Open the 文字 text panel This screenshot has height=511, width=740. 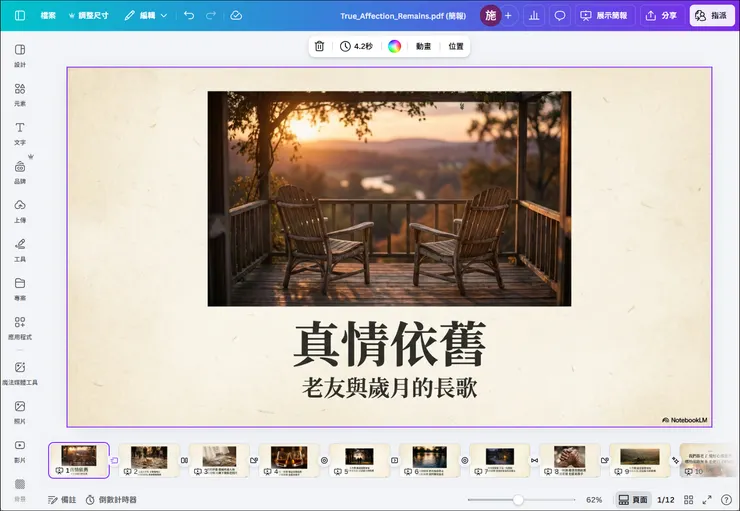(20, 134)
